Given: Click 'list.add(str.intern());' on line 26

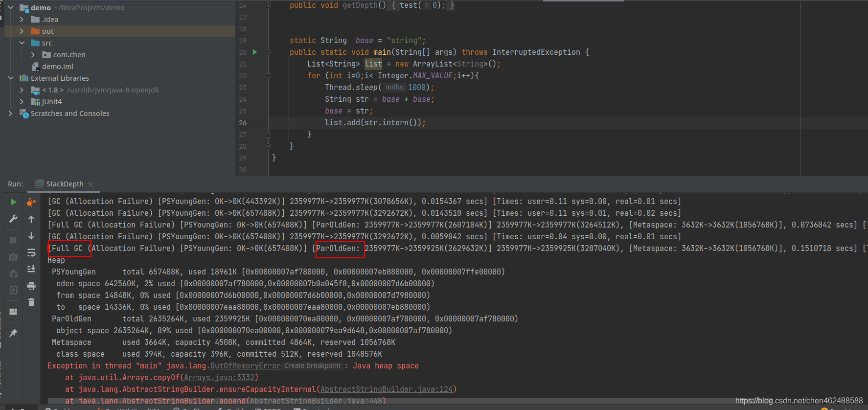Looking at the screenshot, I should point(375,123).
